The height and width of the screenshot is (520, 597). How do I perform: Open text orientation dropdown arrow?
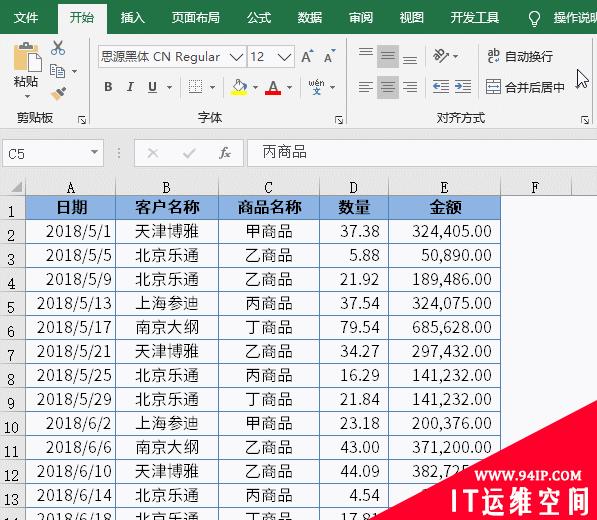[x=455, y=57]
